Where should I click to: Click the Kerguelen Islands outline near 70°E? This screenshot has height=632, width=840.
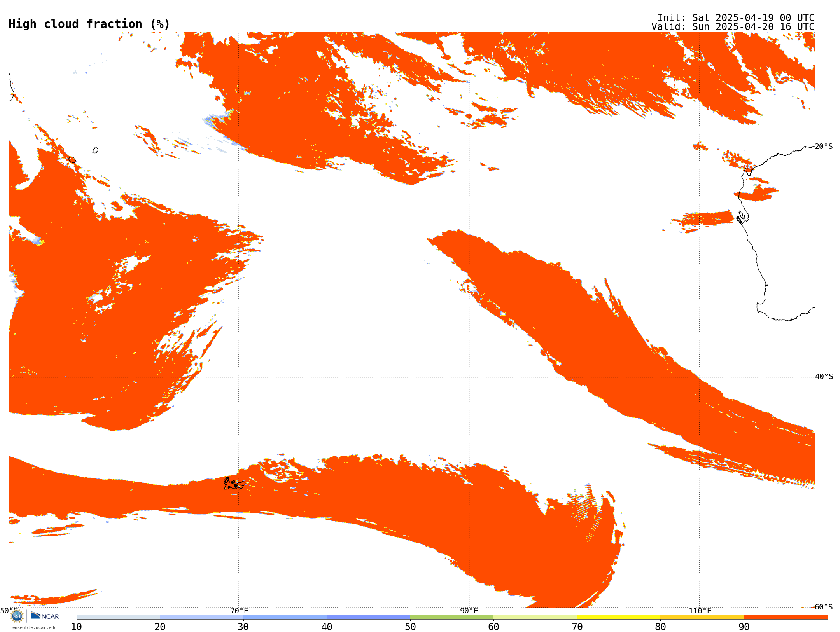[x=234, y=484]
